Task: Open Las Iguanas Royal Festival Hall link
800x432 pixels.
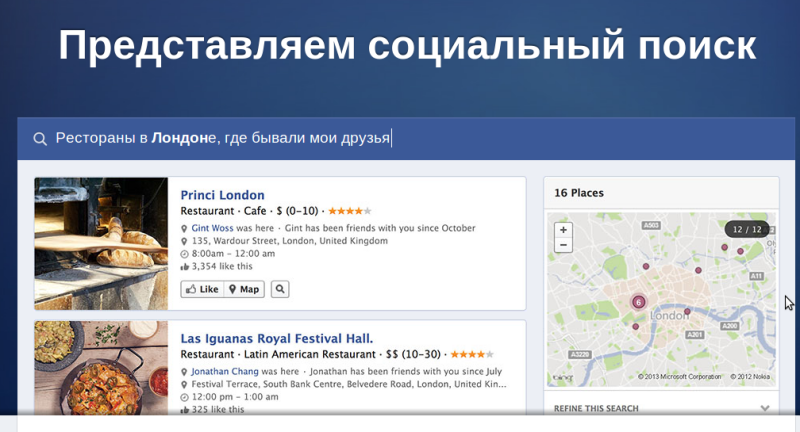Action: pyautogui.click(x=277, y=338)
